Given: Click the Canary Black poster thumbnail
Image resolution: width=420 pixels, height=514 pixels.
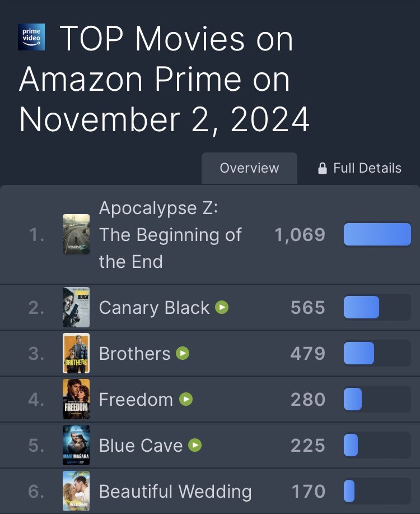Looking at the screenshot, I should [x=76, y=307].
